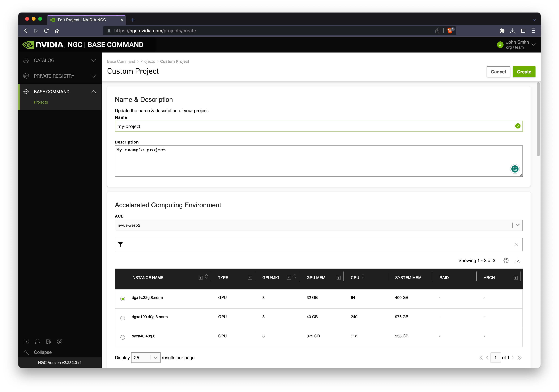Click the next page navigation arrow
The height and width of the screenshot is (392, 559).
514,357
